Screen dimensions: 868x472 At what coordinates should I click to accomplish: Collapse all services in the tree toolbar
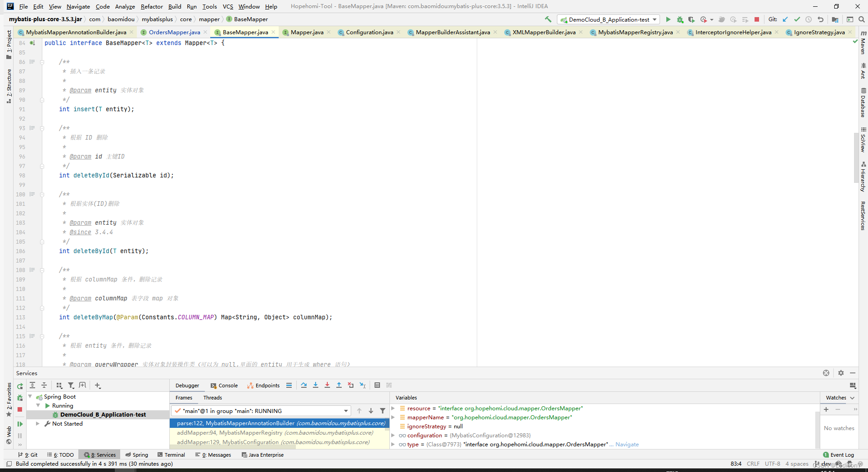coord(44,385)
